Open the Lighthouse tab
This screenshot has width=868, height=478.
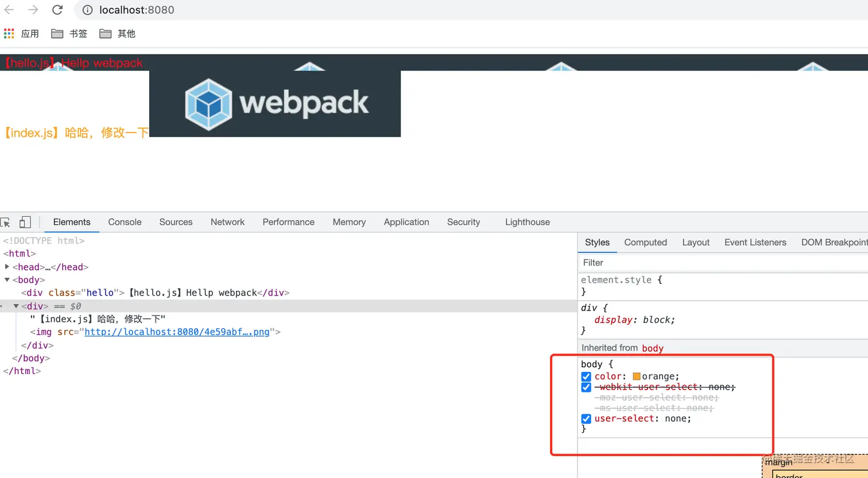coord(528,222)
